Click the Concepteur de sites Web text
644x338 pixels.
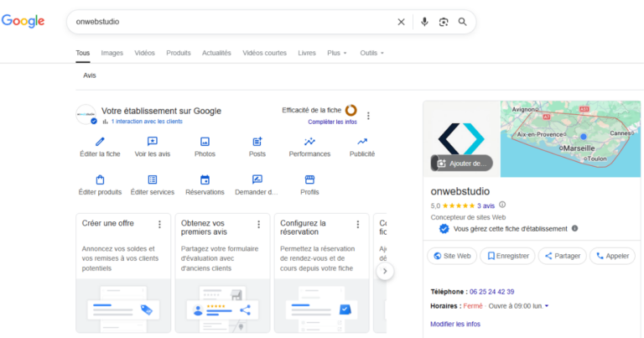point(468,217)
